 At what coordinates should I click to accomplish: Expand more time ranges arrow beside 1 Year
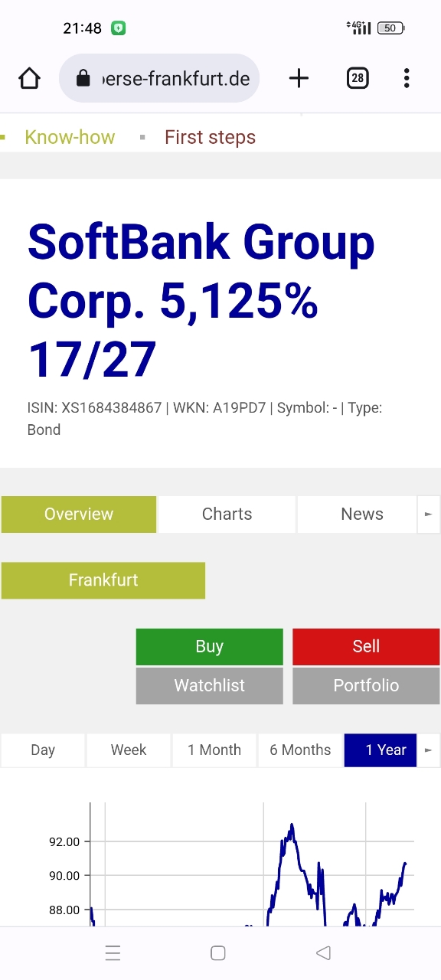(x=429, y=750)
